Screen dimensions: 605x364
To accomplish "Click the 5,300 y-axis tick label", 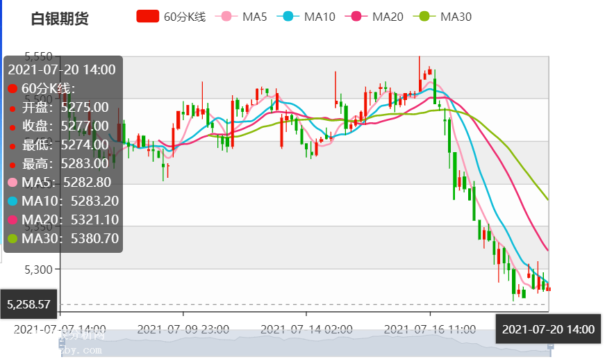I will 39,269.
